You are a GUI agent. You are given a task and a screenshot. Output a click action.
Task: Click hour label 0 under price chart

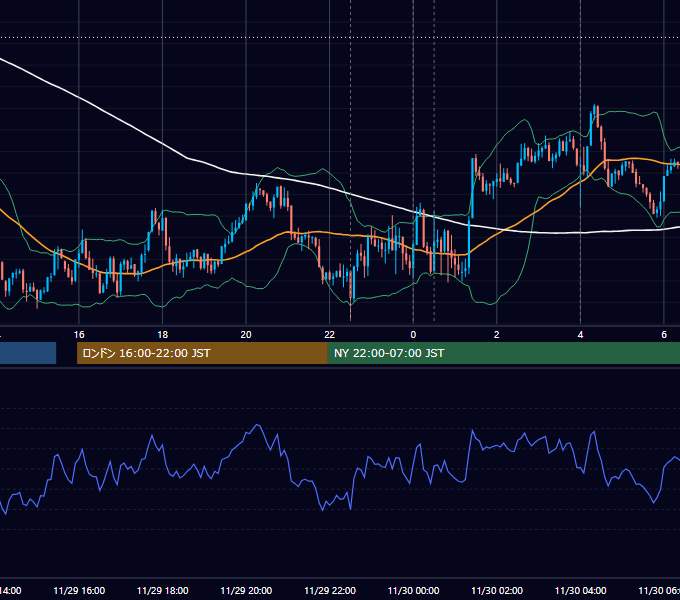click(x=413, y=335)
